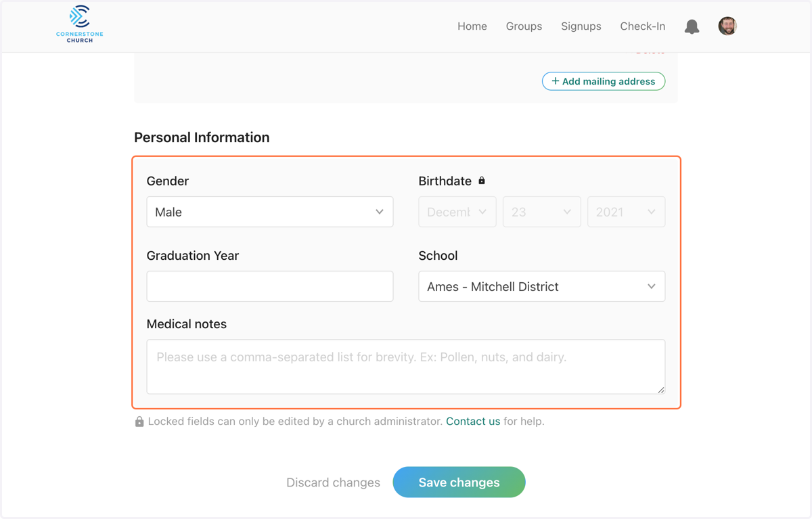Go to Home in navigation
The height and width of the screenshot is (519, 812).
coord(472,26)
